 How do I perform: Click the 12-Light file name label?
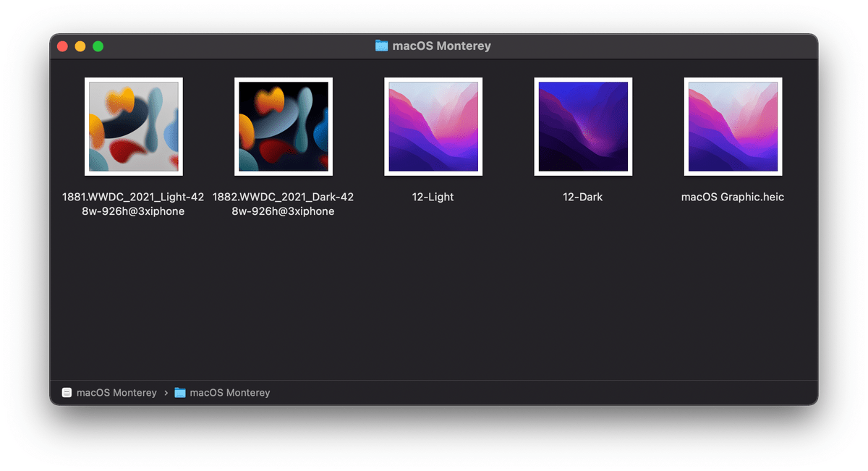(x=433, y=197)
